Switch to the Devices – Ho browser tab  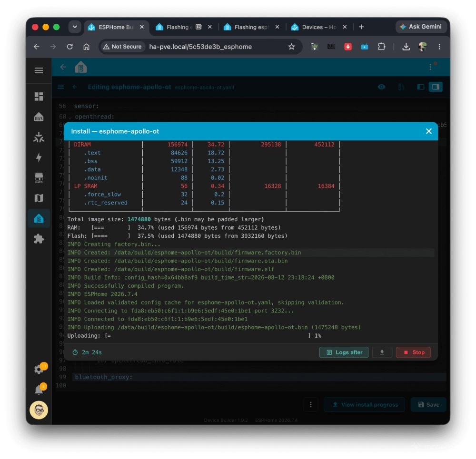point(319,27)
